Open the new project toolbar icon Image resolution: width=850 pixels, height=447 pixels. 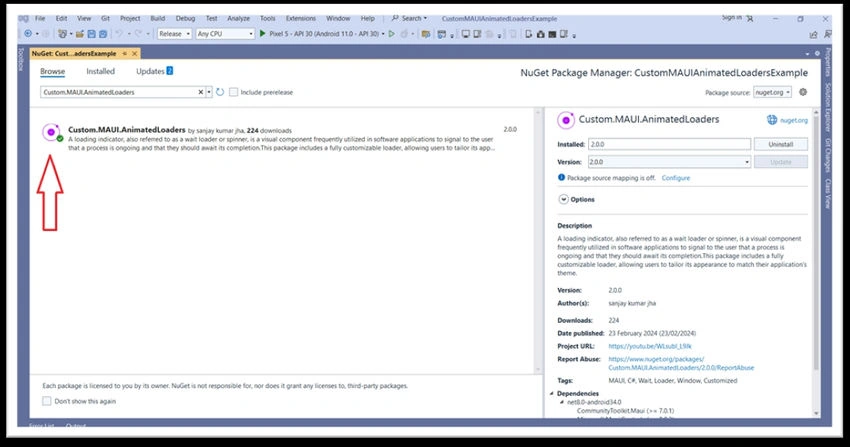tap(62, 34)
